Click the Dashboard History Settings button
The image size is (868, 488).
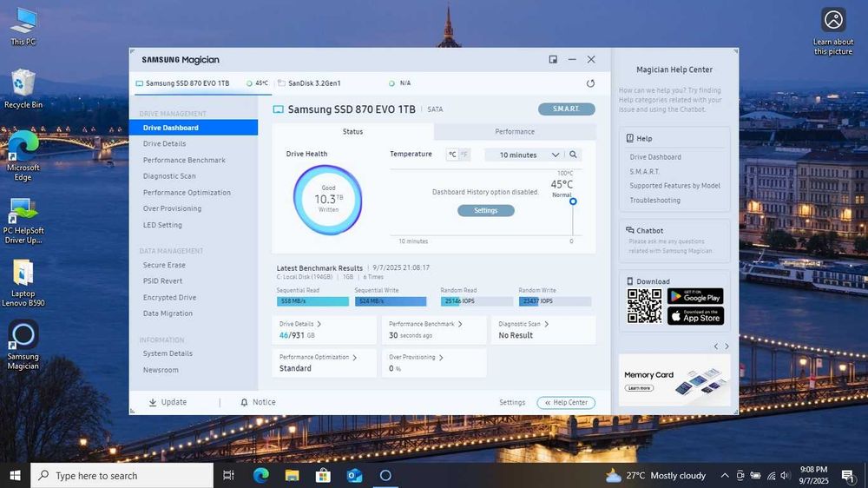click(x=485, y=210)
